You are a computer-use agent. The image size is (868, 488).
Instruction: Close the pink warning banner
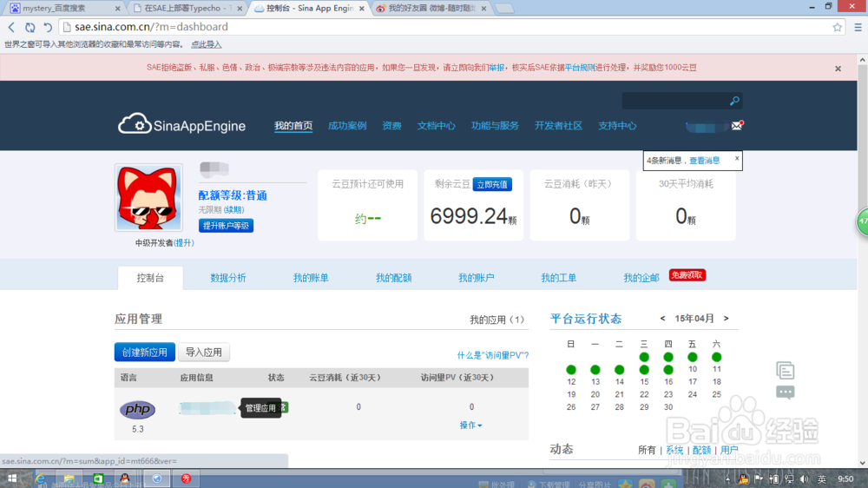click(x=838, y=69)
